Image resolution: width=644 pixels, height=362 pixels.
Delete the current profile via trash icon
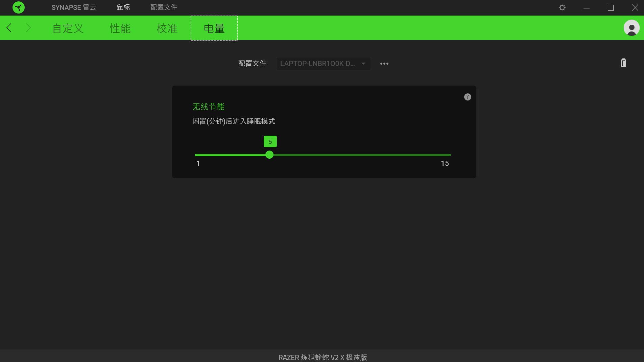(x=623, y=63)
